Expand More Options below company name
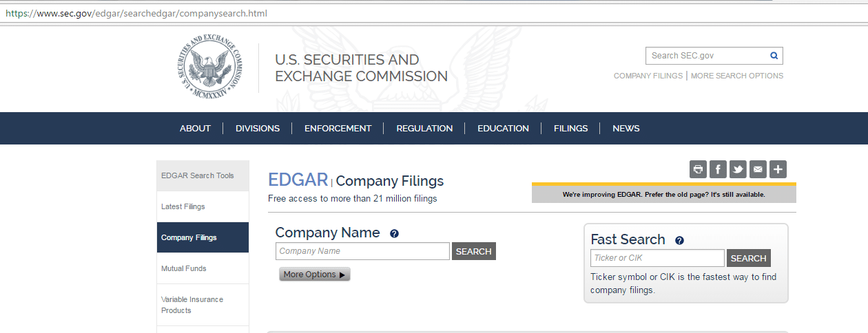Image resolution: width=868 pixels, height=333 pixels. tap(315, 275)
